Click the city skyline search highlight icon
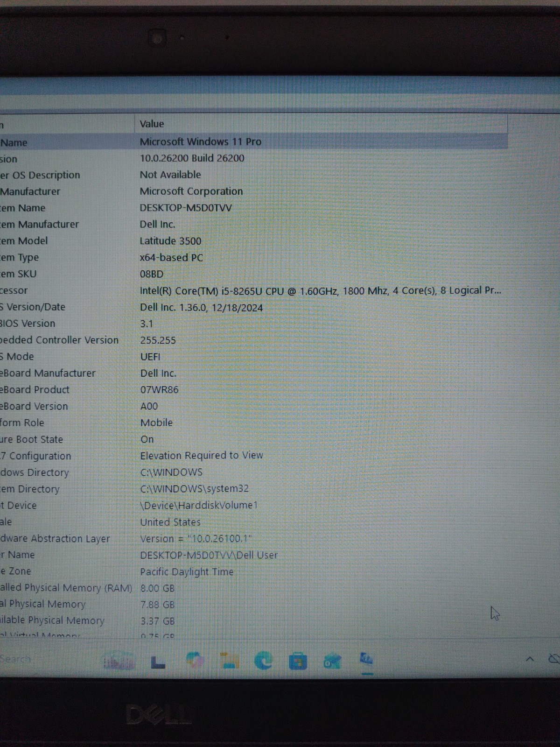Viewport: 560px width, 747px height. (119, 662)
